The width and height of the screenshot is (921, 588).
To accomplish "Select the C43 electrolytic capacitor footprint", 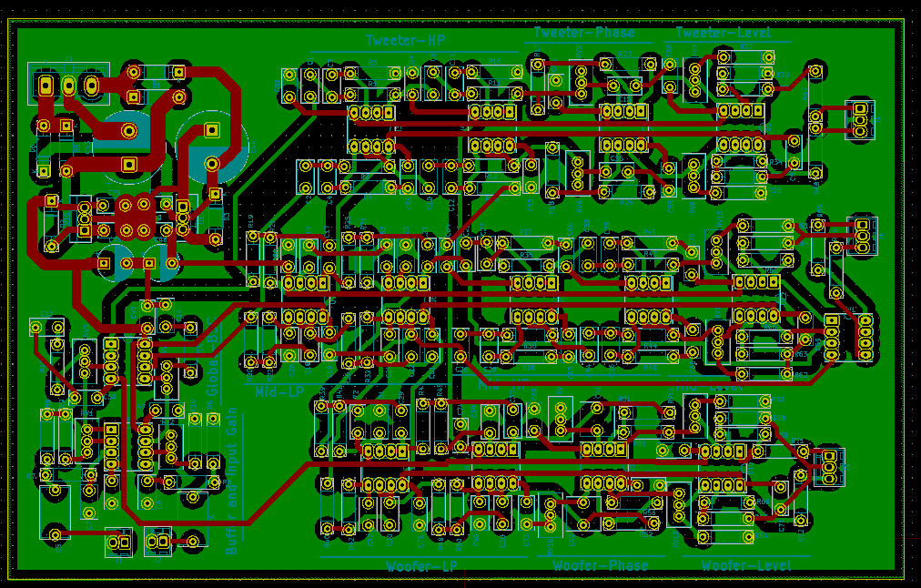I will [x=129, y=147].
